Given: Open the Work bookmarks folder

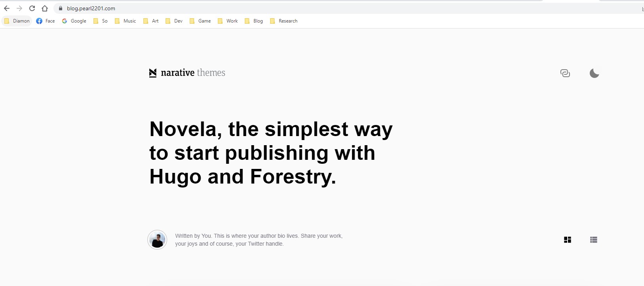Looking at the screenshot, I should (x=228, y=21).
